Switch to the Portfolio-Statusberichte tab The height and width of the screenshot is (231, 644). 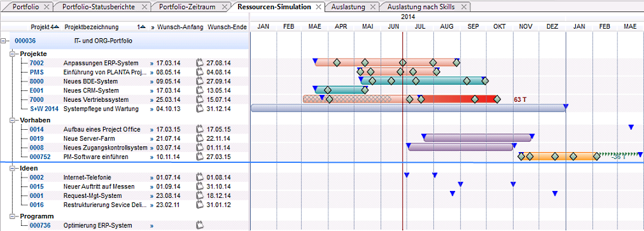[99, 7]
